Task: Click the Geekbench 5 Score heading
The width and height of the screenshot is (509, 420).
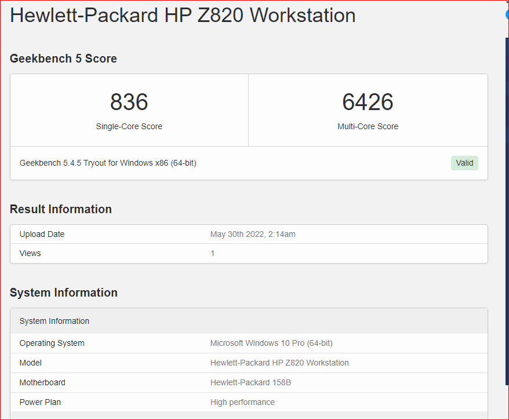Action: click(63, 59)
